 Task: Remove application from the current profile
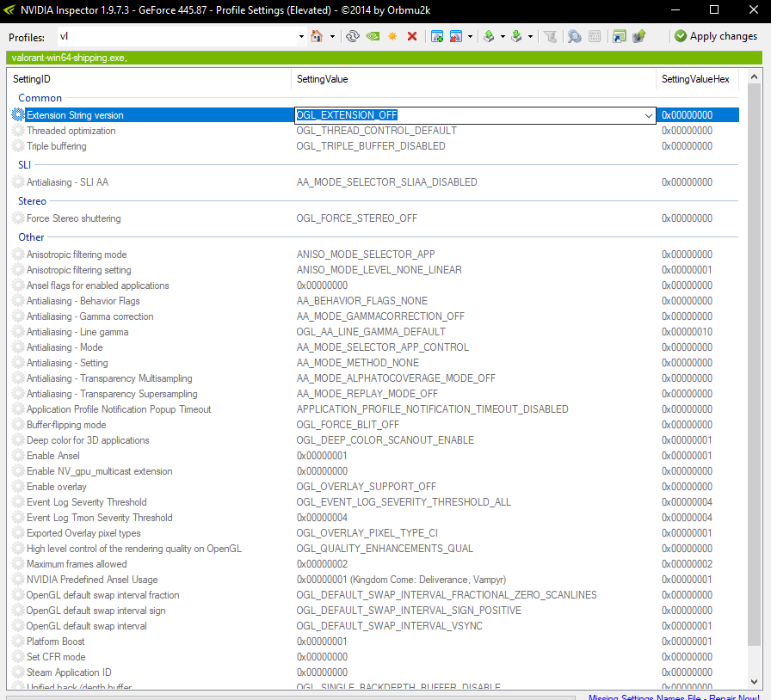coord(456,36)
